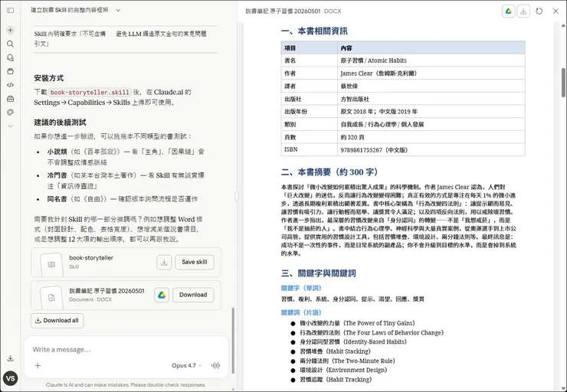This screenshot has width=567, height=392.
Task: Expand more sidebar items chevron
Action: pyautogui.click(x=11, y=126)
